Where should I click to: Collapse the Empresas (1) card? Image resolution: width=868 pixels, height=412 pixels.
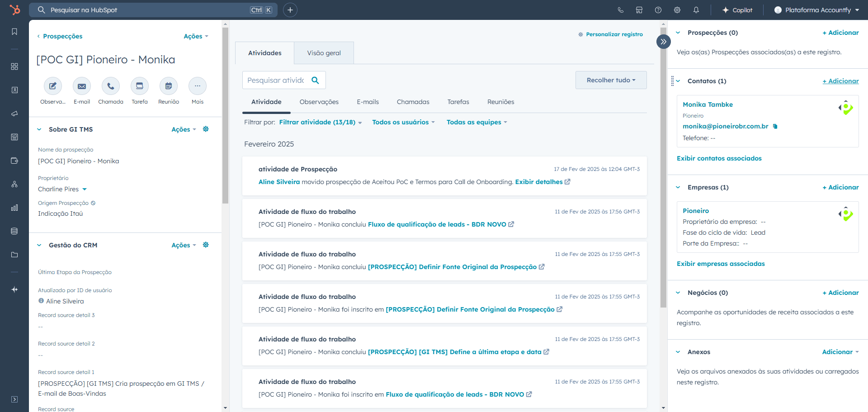point(678,187)
